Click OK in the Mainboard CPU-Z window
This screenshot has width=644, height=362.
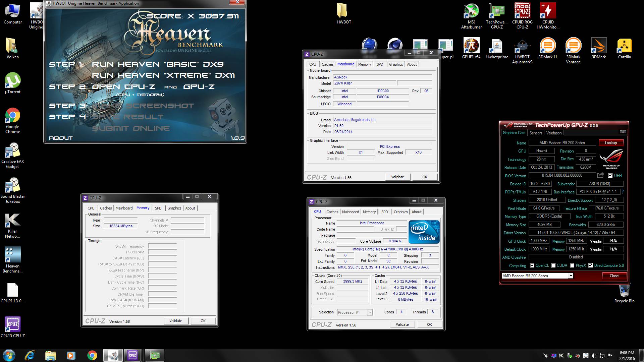point(425,177)
